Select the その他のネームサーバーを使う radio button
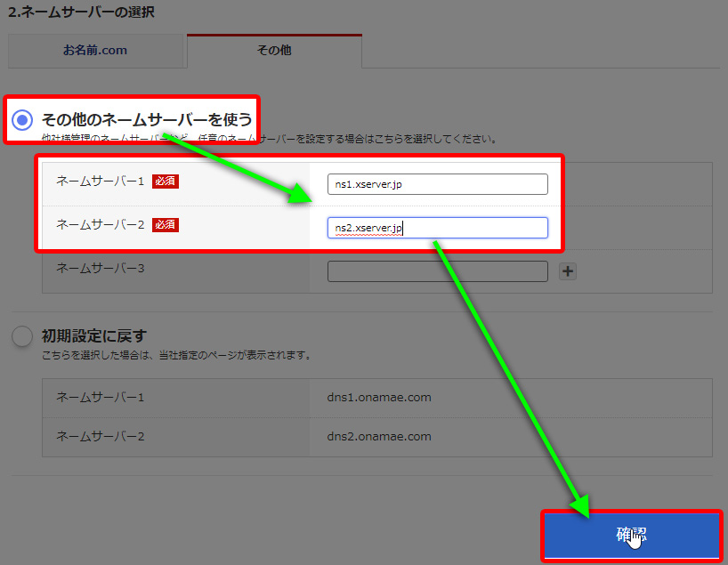 pos(22,119)
